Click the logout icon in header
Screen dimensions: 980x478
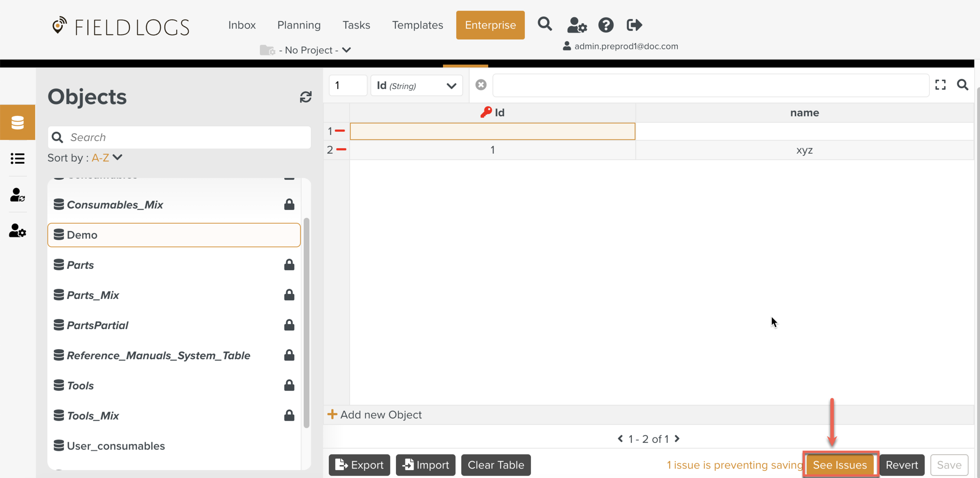tap(634, 25)
